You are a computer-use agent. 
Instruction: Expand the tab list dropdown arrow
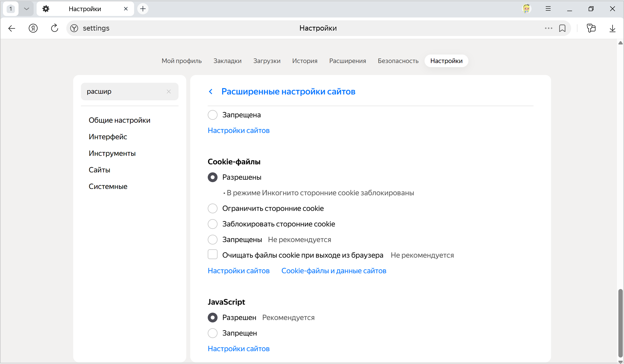point(26,9)
